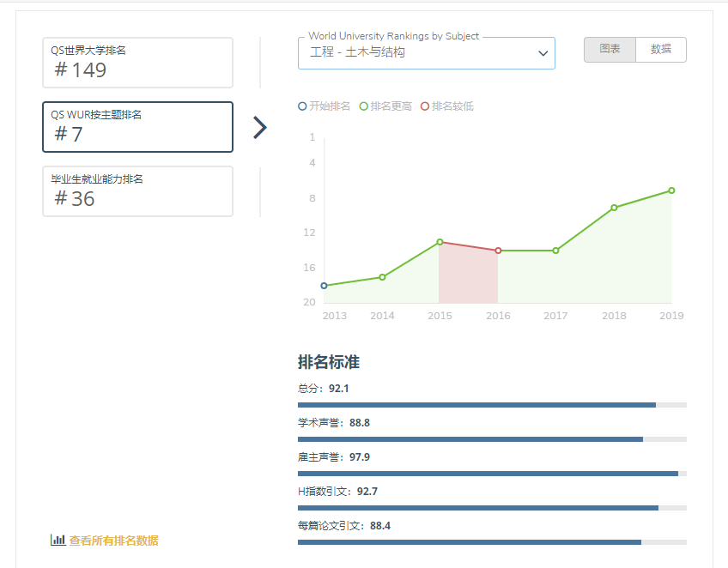Image resolution: width=728 pixels, height=568 pixels.
Task: Click the 2015 data point on chart
Action: click(440, 242)
